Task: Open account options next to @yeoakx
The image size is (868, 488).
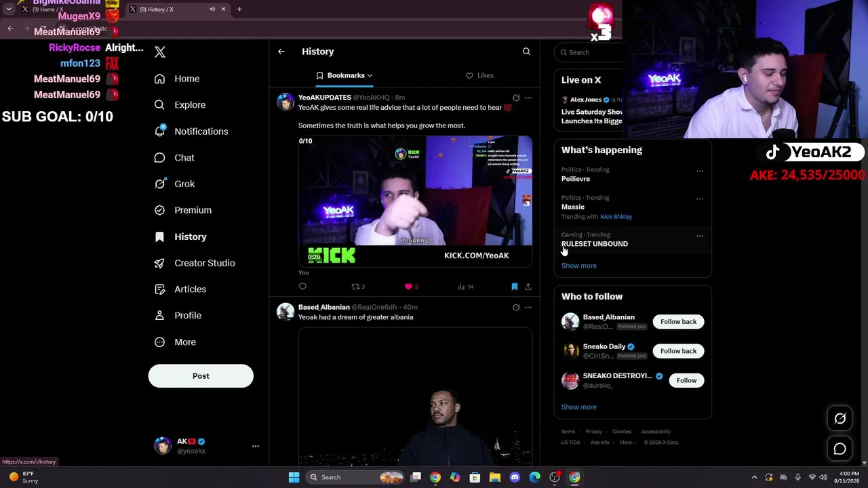Action: 256,446
